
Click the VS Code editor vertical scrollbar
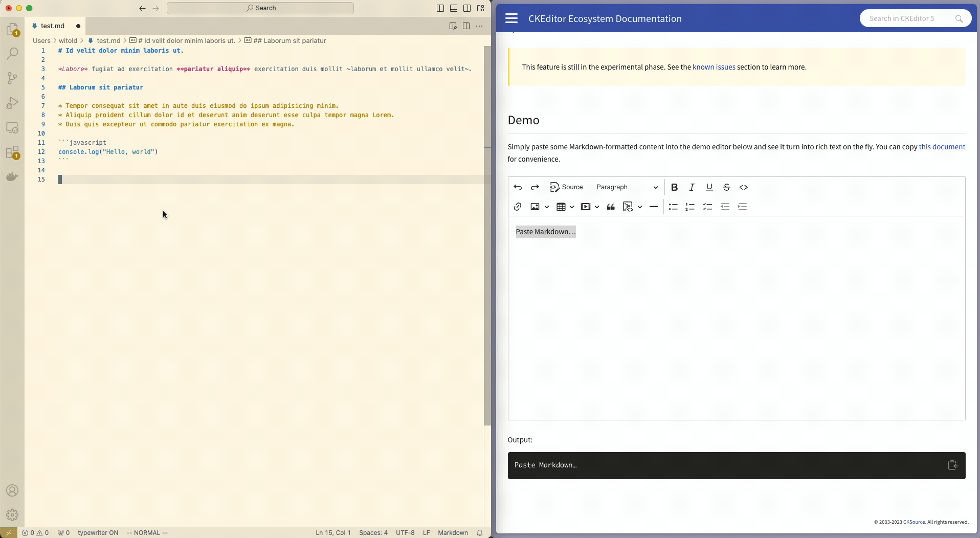click(487, 235)
